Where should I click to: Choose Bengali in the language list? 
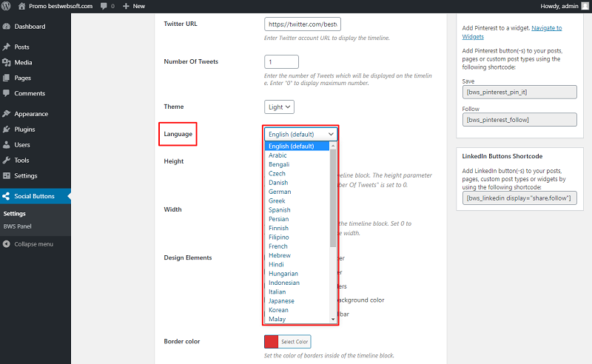297,164
